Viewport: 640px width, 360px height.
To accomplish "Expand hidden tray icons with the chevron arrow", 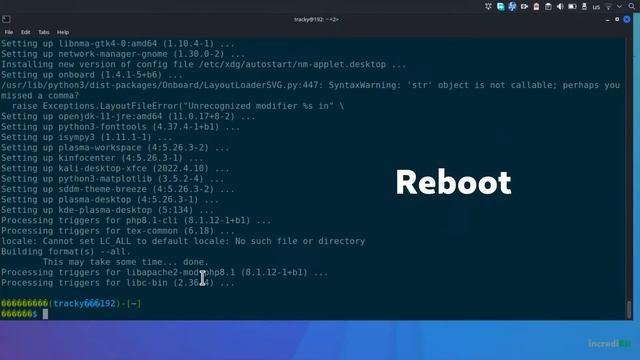I will (x=620, y=7).
